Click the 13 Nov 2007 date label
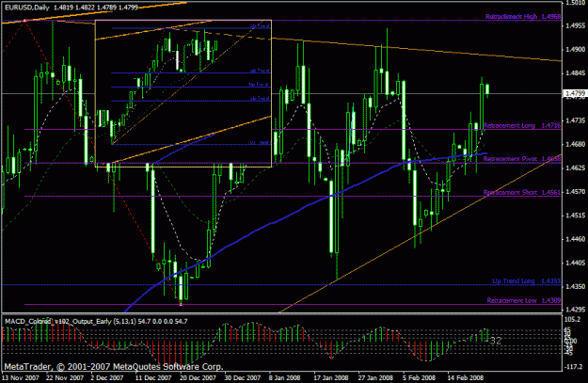Image resolution: width=588 pixels, height=383 pixels. pos(21,377)
